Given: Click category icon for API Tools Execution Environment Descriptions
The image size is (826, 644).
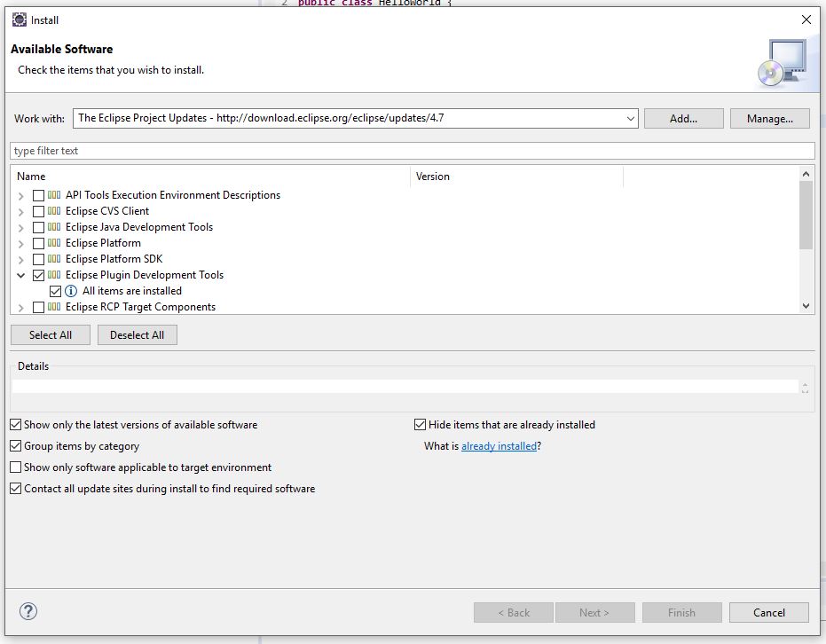Looking at the screenshot, I should [54, 195].
